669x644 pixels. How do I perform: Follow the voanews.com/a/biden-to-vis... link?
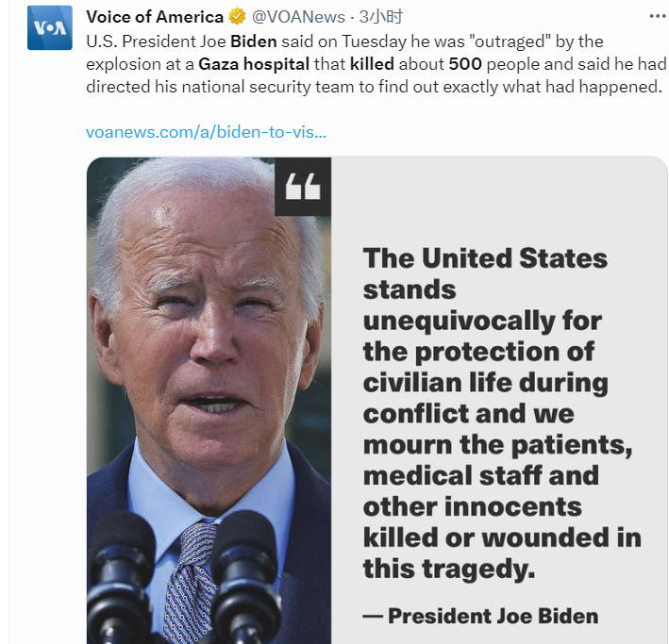click(x=206, y=132)
